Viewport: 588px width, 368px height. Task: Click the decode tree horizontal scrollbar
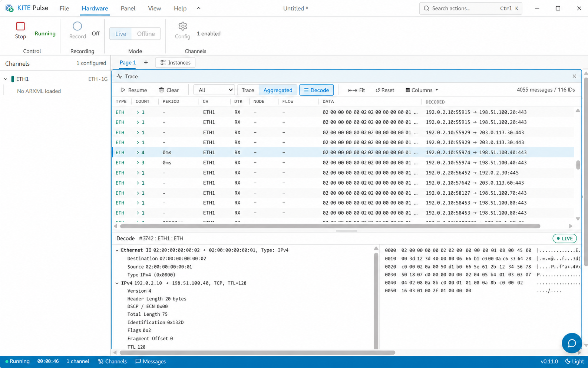[257, 352]
